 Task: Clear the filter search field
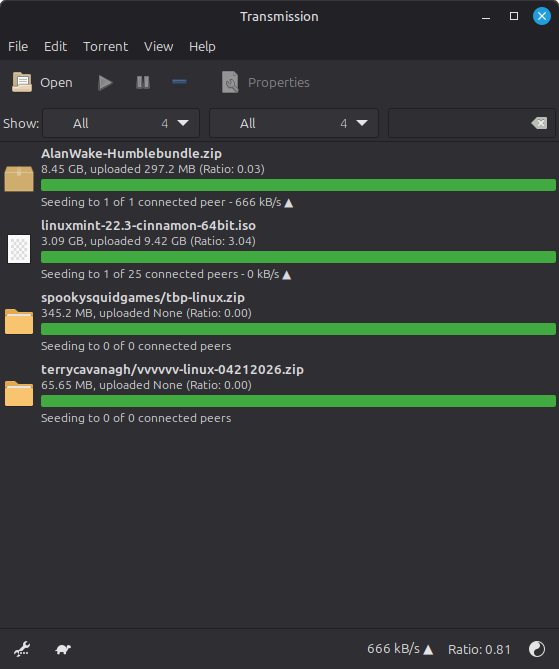[x=539, y=123]
